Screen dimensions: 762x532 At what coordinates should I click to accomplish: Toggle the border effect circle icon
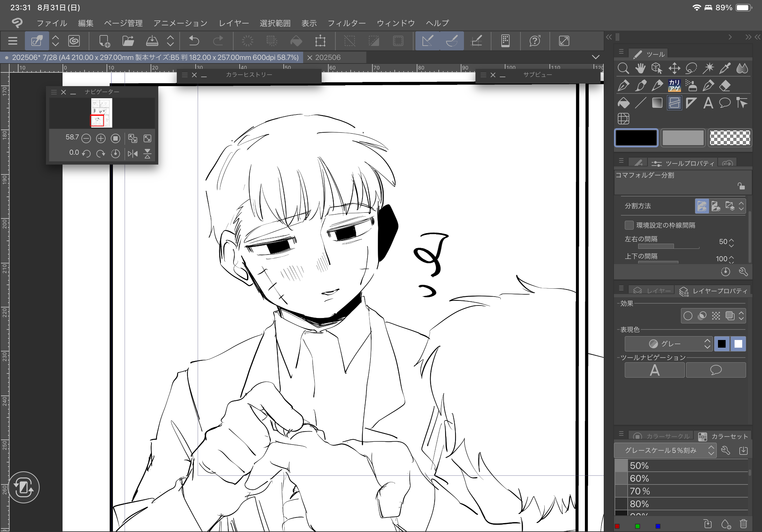tap(688, 316)
